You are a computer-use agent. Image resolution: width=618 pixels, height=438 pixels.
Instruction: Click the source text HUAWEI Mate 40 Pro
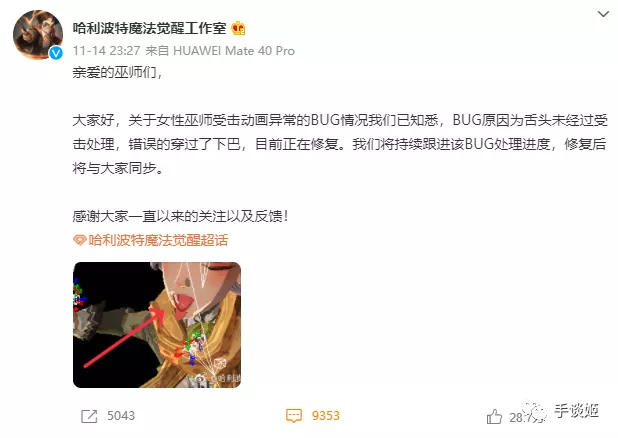pos(234,51)
